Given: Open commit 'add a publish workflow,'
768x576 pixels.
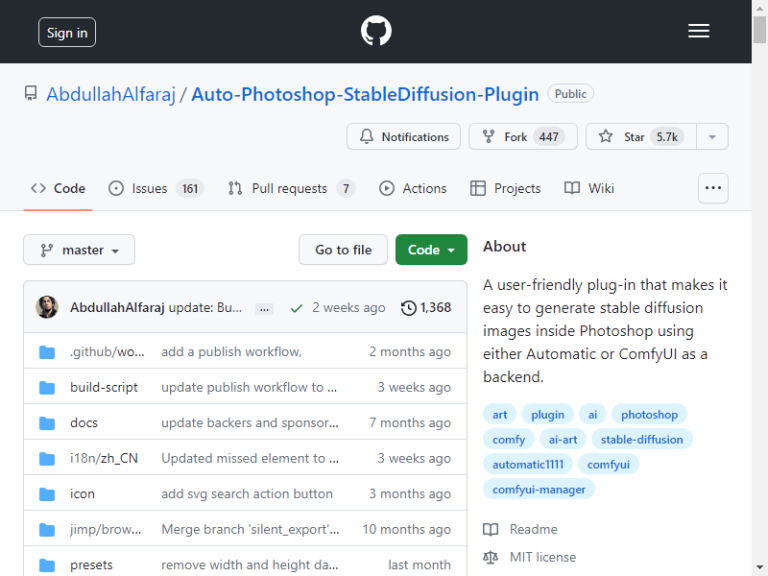Looking at the screenshot, I should point(232,352).
